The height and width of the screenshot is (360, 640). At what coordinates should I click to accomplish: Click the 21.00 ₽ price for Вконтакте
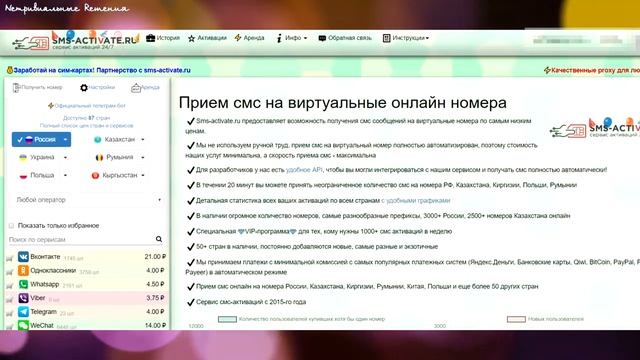[x=155, y=257]
